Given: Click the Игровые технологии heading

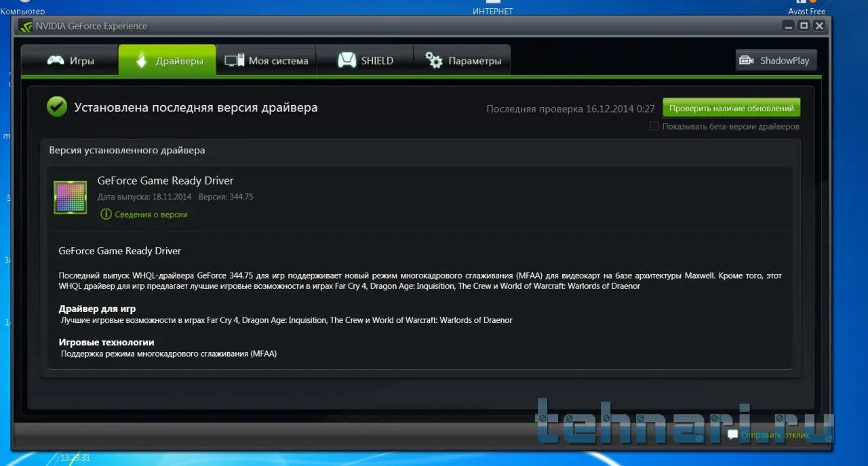Looking at the screenshot, I should tap(106, 343).
